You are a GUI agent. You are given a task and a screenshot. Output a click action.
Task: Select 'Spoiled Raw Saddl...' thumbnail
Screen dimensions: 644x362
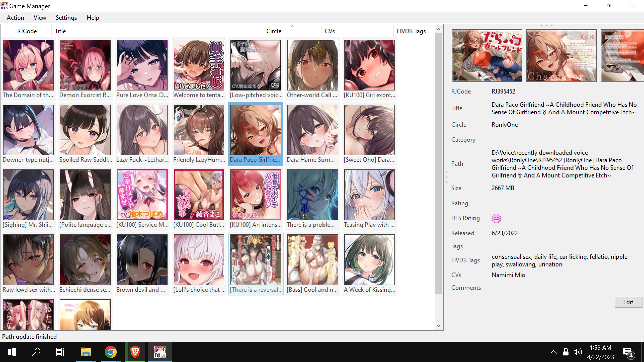(x=85, y=130)
